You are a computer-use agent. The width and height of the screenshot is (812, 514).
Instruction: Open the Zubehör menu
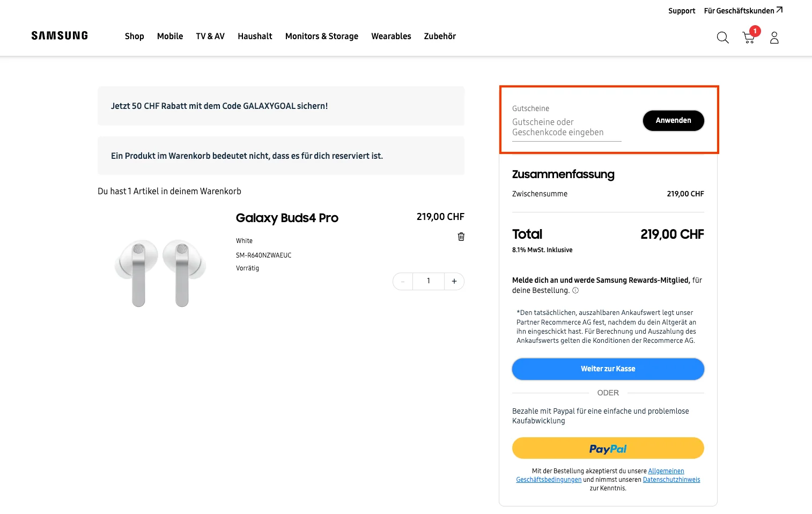tap(440, 36)
